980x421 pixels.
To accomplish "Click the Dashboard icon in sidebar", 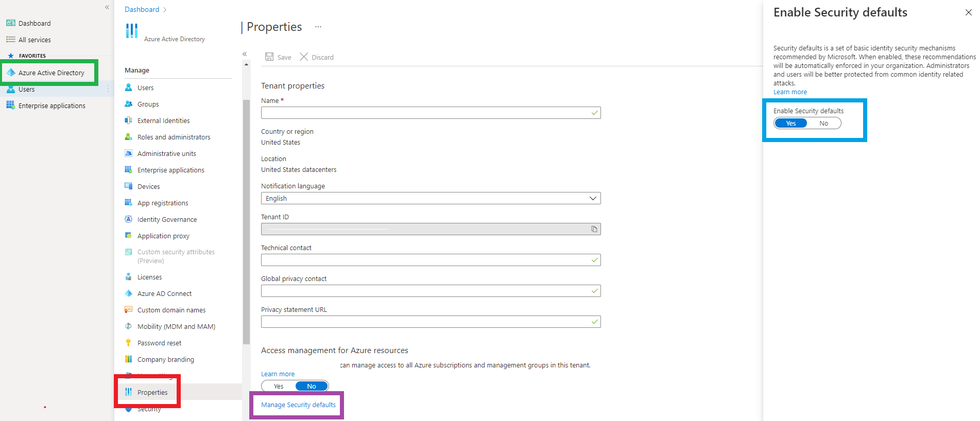I will (11, 23).
